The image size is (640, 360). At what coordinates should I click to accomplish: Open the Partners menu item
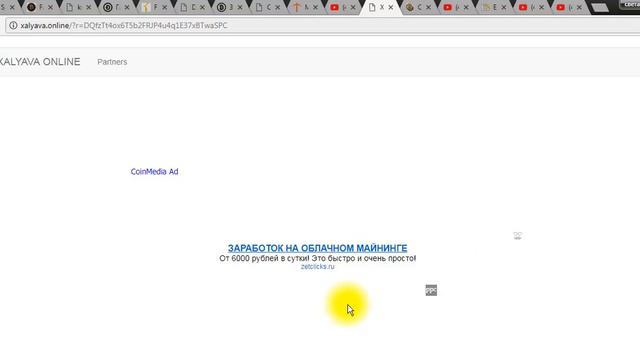click(x=112, y=62)
